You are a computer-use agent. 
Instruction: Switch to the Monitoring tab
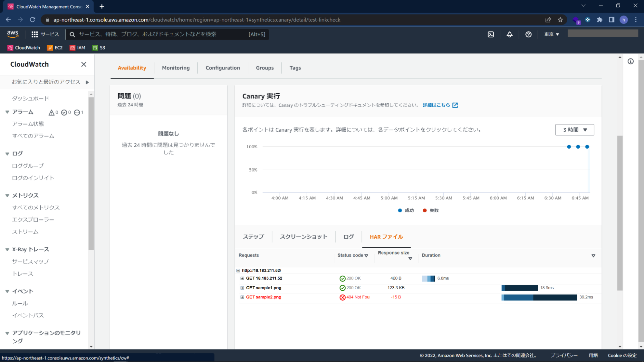coord(176,68)
